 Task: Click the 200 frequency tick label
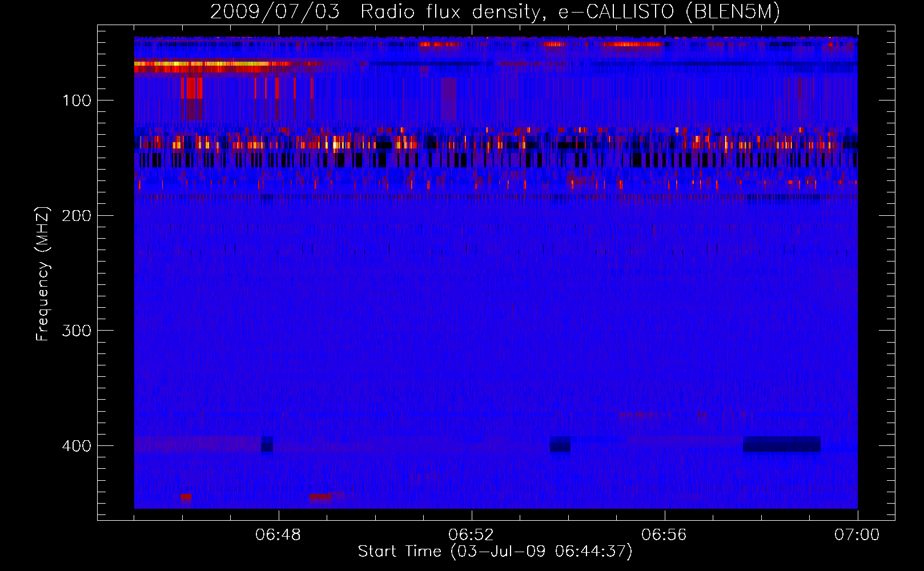pyautogui.click(x=77, y=216)
